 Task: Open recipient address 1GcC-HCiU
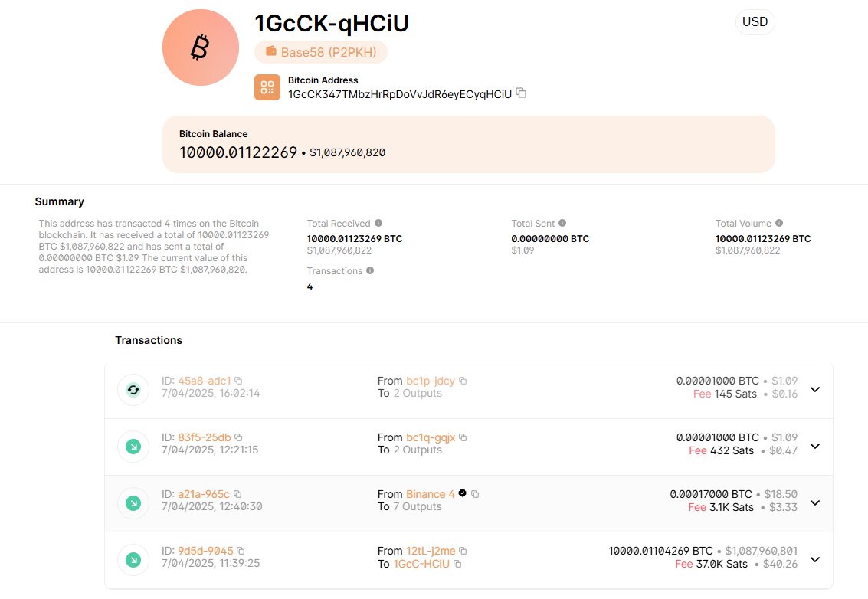(421, 564)
